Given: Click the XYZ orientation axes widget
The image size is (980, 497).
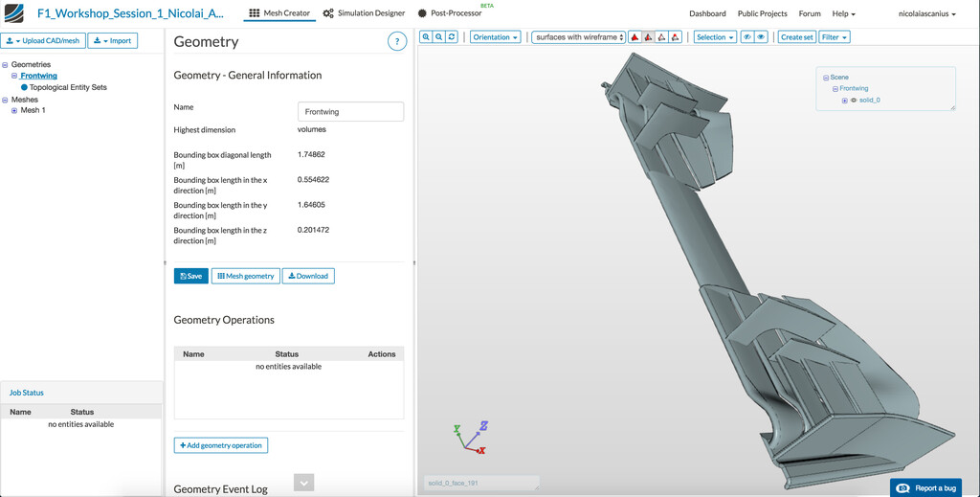Looking at the screenshot, I should click(470, 438).
